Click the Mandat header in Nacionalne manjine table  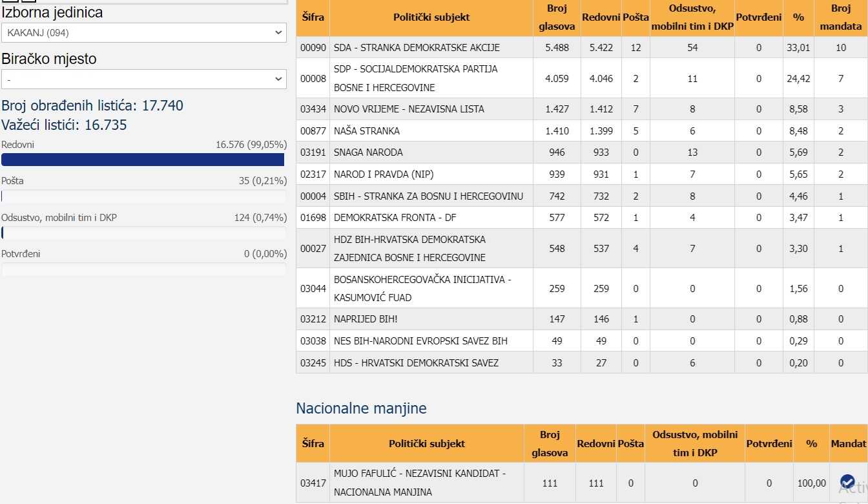(x=848, y=443)
